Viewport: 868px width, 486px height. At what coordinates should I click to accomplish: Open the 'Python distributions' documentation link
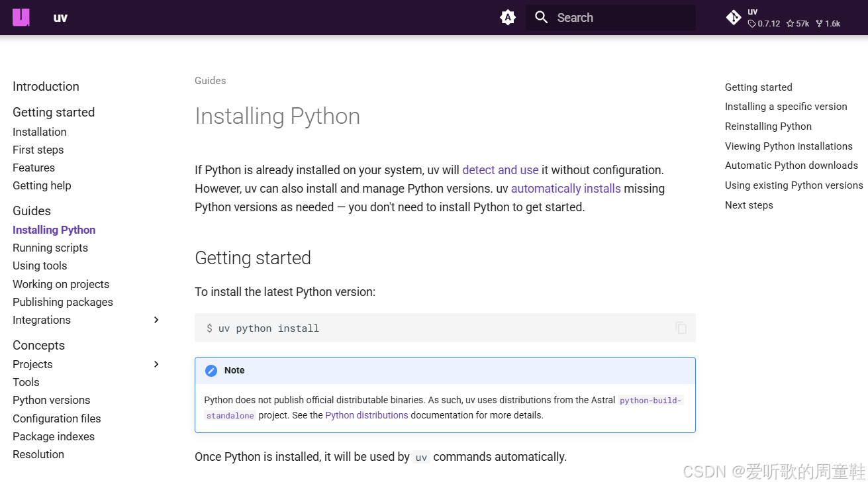(367, 415)
